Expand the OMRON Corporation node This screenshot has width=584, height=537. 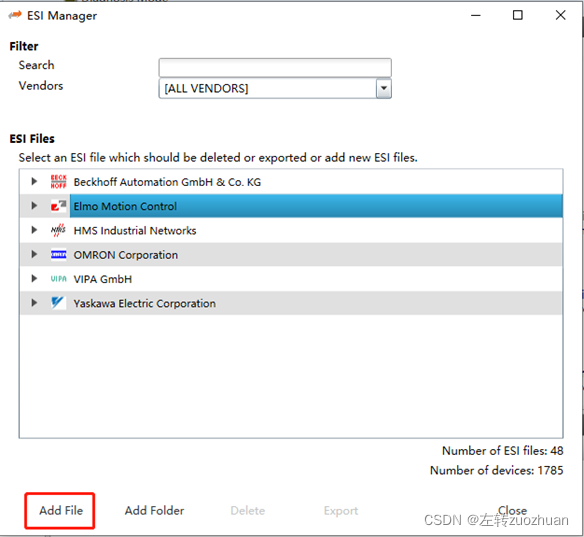[34, 254]
